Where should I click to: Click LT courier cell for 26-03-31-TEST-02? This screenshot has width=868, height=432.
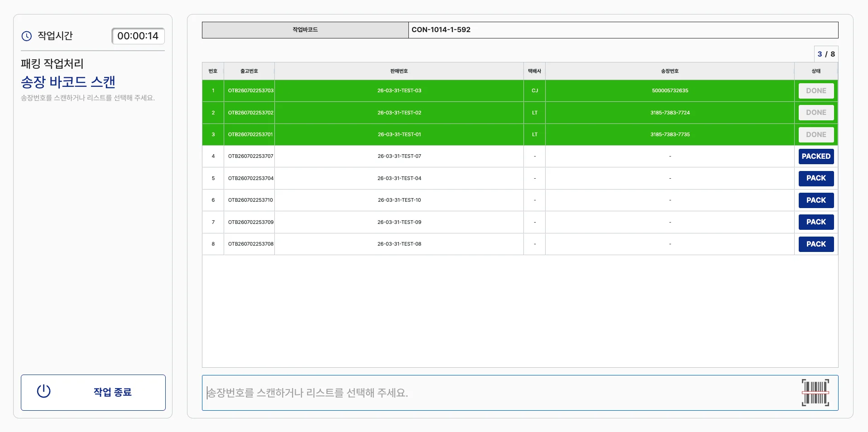(535, 113)
